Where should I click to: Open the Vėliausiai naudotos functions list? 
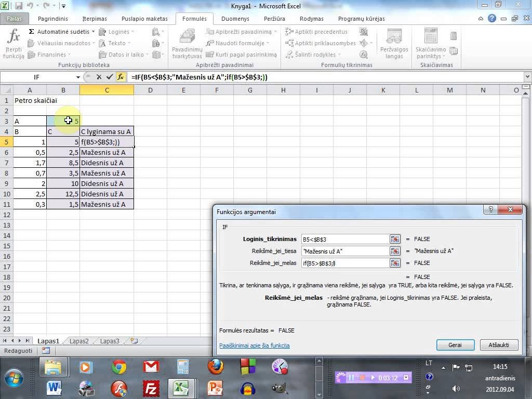[61, 43]
